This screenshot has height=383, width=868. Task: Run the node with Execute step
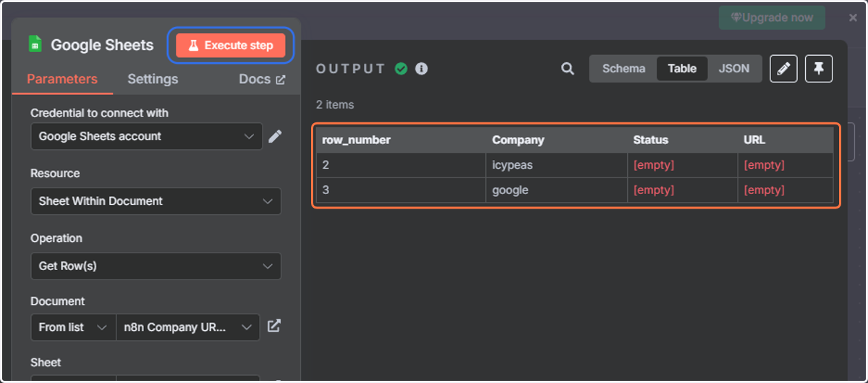(x=231, y=46)
